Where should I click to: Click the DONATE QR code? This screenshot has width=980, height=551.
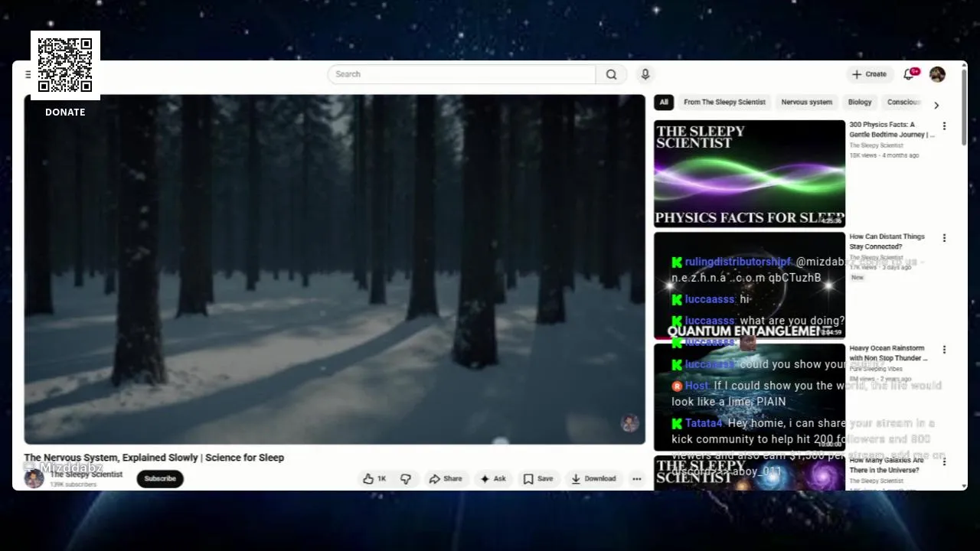tap(65, 65)
